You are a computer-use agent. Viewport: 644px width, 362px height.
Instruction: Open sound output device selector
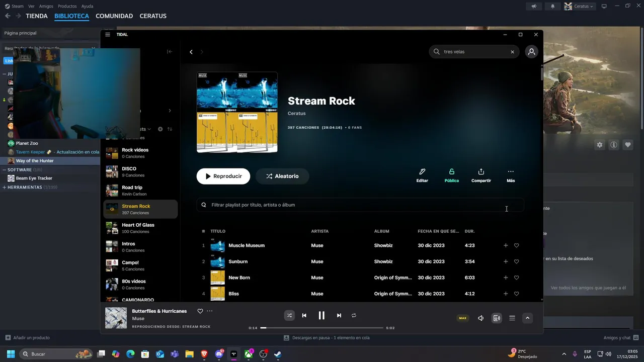coord(497,318)
